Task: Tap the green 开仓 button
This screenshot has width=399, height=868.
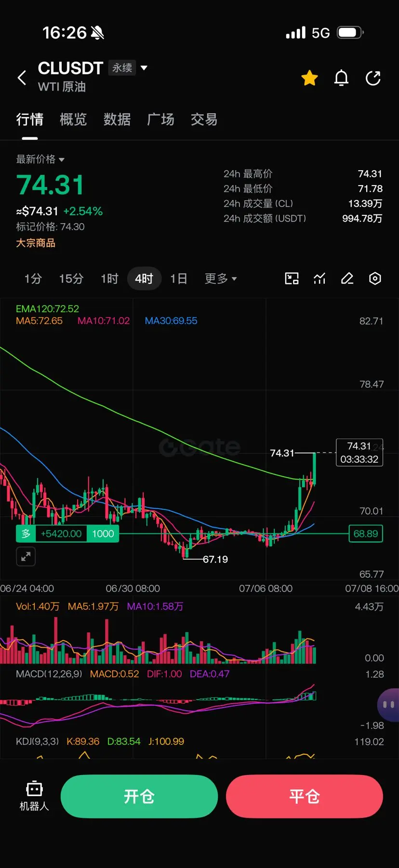Action: click(139, 796)
